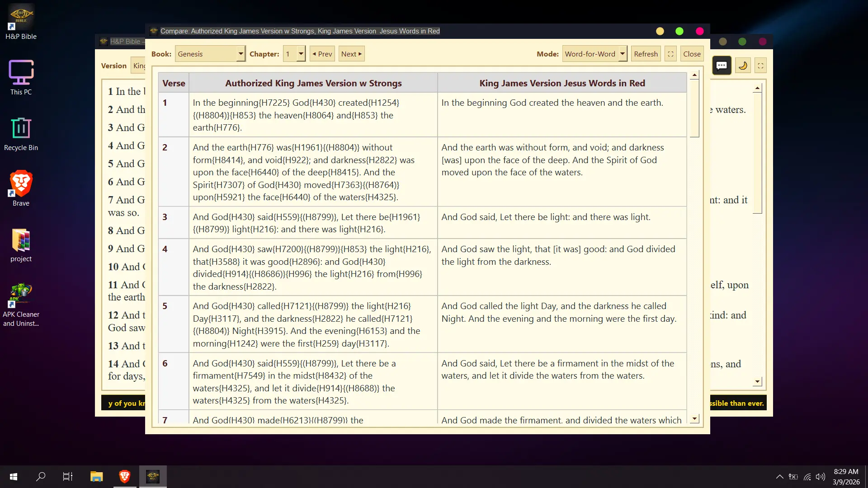Show hidden system tray icons
The height and width of the screenshot is (488, 868).
pos(780,477)
